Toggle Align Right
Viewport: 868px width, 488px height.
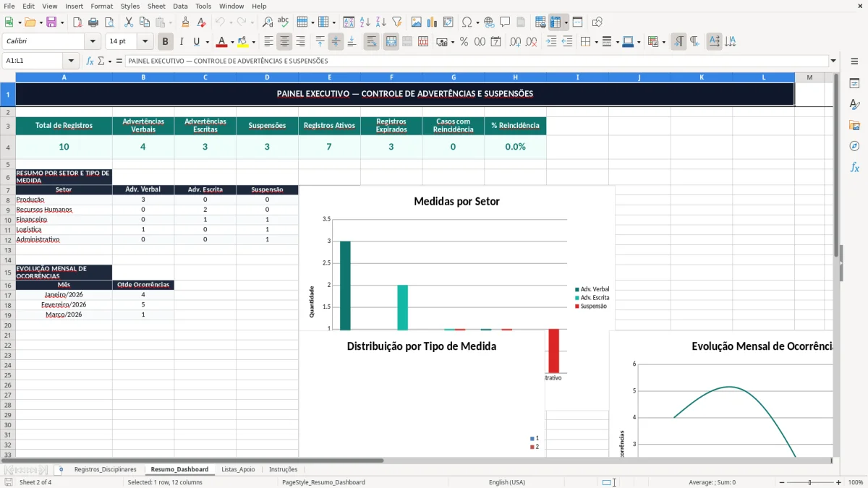[300, 42]
